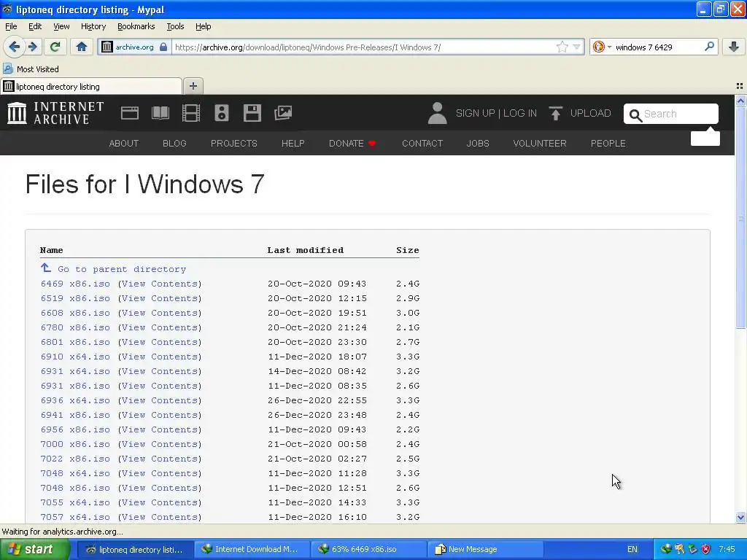The height and width of the screenshot is (560, 747).
Task: Open the 63% 6469 x86.iso download window
Action: point(368,549)
